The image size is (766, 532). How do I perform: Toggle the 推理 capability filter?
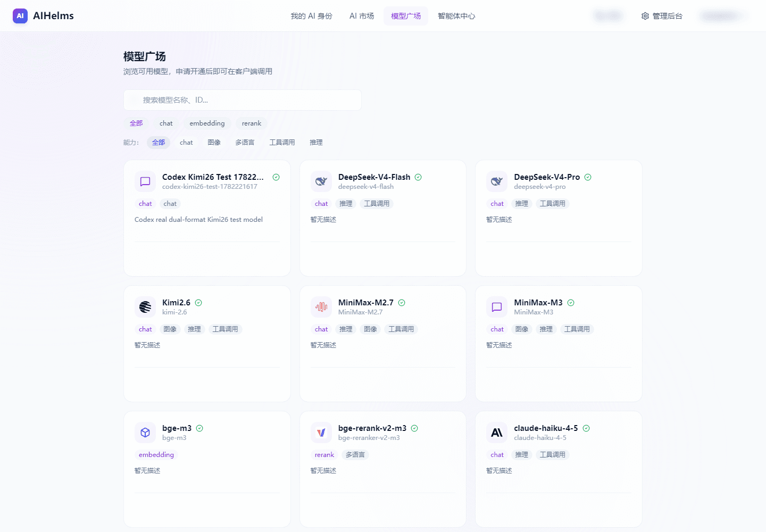[316, 143]
